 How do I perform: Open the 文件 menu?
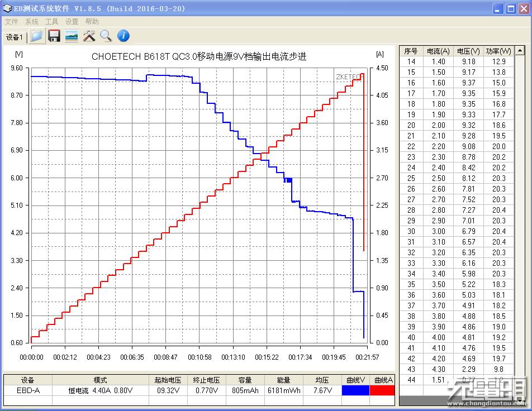pos(11,22)
